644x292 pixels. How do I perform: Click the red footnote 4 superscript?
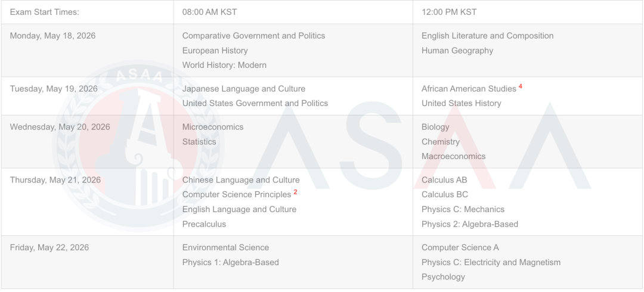tap(521, 86)
